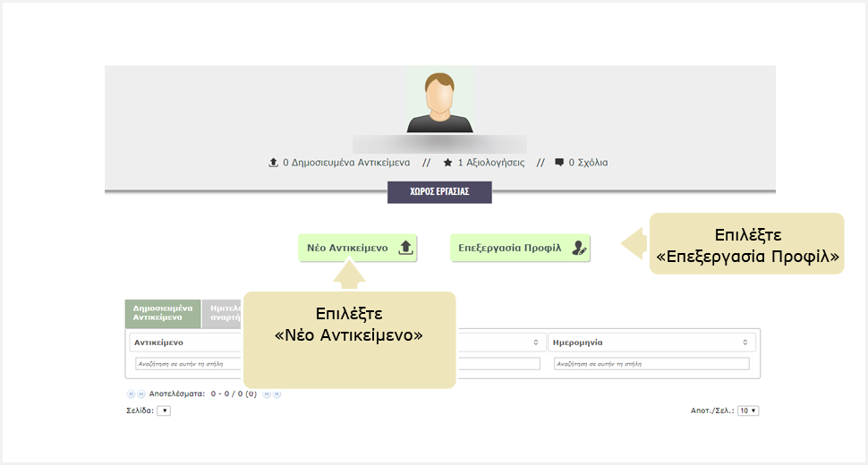Click the upload icon beside Δημοσιευμένα Αντικείμενα count

[x=274, y=163]
